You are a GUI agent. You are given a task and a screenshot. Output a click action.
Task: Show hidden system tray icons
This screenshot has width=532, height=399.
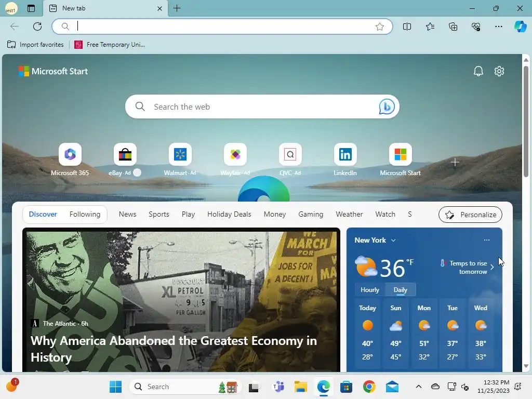[419, 387]
